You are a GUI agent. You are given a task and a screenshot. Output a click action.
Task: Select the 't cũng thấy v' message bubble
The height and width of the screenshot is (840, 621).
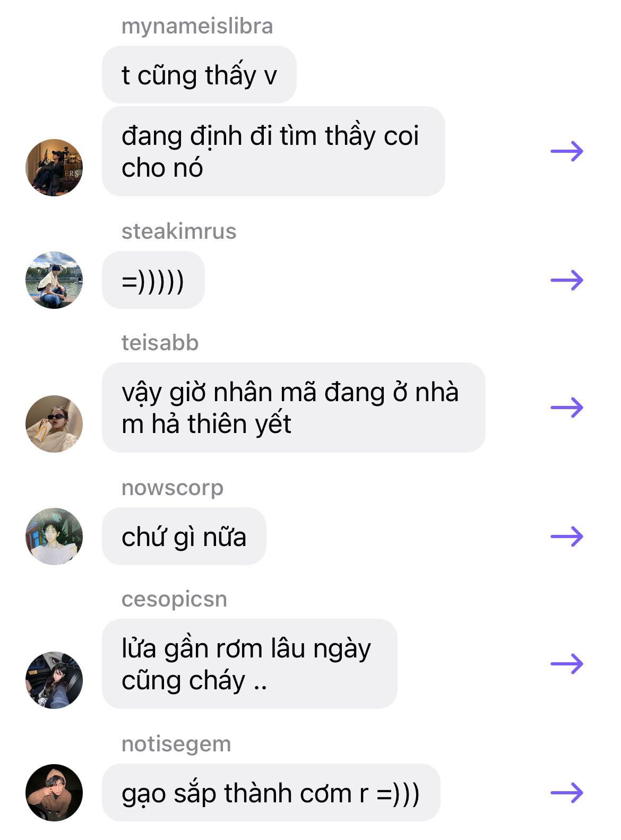pyautogui.click(x=199, y=75)
